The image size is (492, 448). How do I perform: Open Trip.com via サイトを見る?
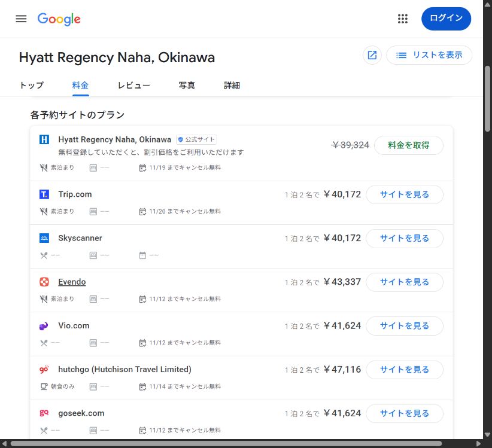click(405, 194)
